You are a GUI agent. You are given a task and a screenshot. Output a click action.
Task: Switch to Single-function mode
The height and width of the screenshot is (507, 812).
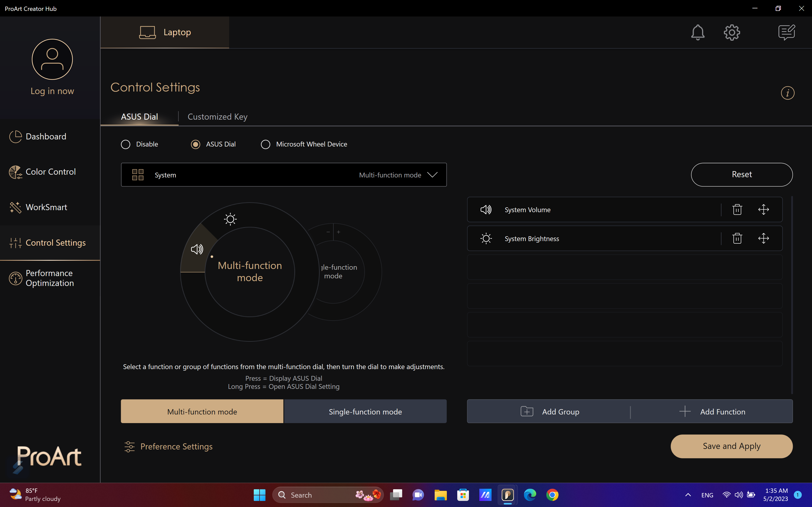[365, 411]
